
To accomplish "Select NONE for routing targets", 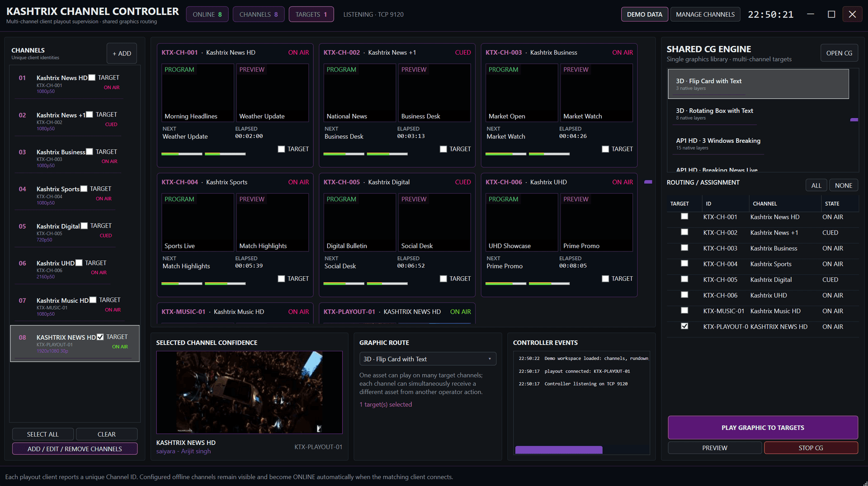I will point(843,185).
